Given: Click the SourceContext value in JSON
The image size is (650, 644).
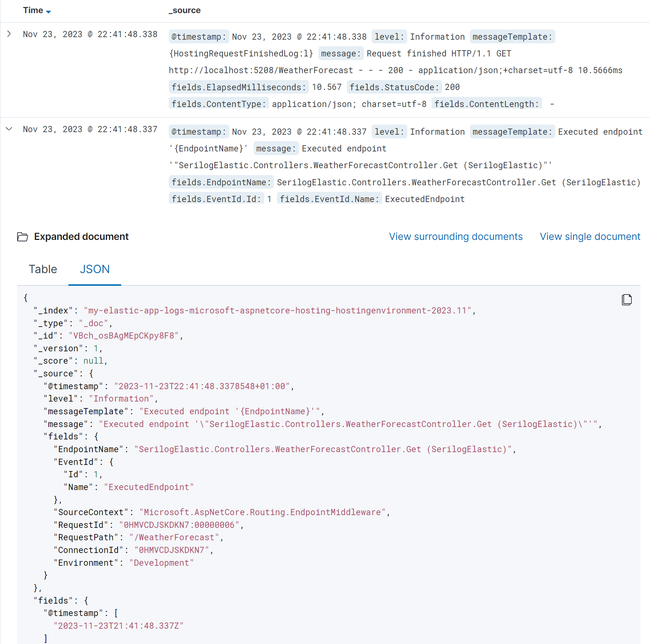Looking at the screenshot, I should tap(262, 512).
